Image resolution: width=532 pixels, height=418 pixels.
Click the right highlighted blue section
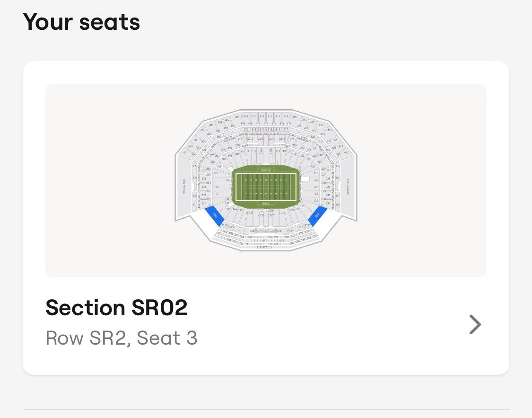point(317,216)
